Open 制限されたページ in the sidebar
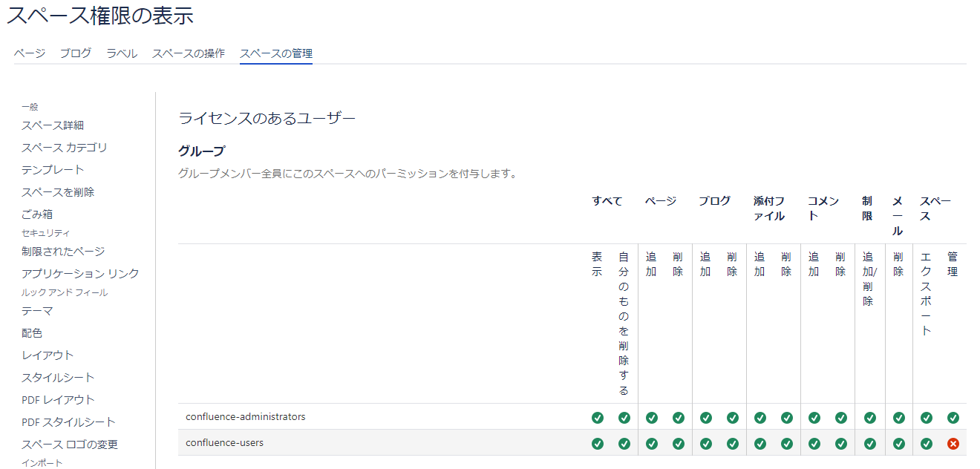The image size is (980, 469). click(x=63, y=252)
